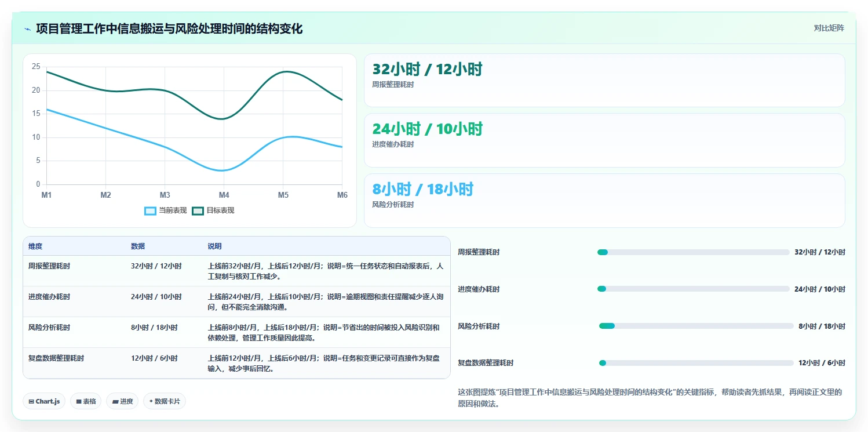Click the 12小时 / 6小时 value after the progress bar
868x432 pixels.
tap(822, 363)
